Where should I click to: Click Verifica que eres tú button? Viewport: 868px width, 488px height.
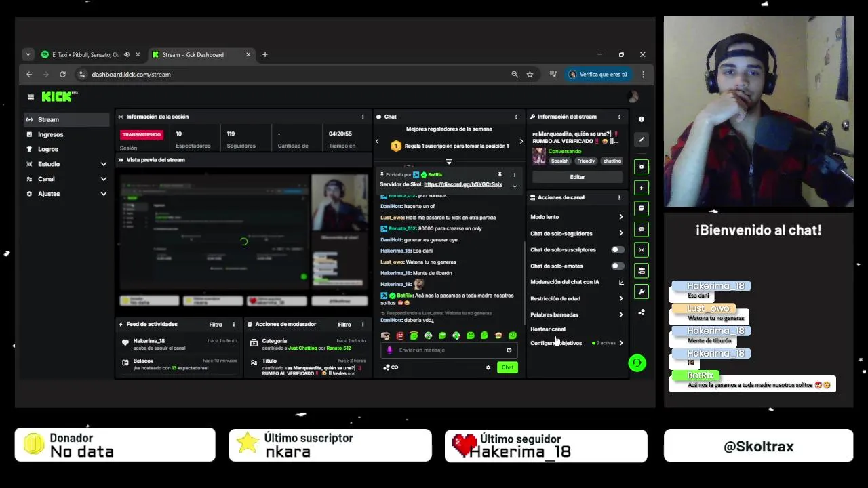point(597,74)
